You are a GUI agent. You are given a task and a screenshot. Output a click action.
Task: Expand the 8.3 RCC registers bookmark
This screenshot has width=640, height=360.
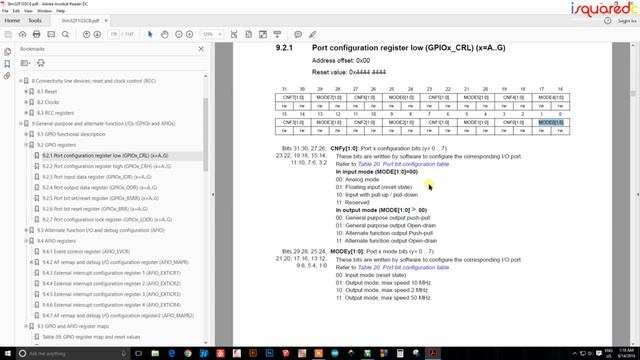click(x=26, y=113)
